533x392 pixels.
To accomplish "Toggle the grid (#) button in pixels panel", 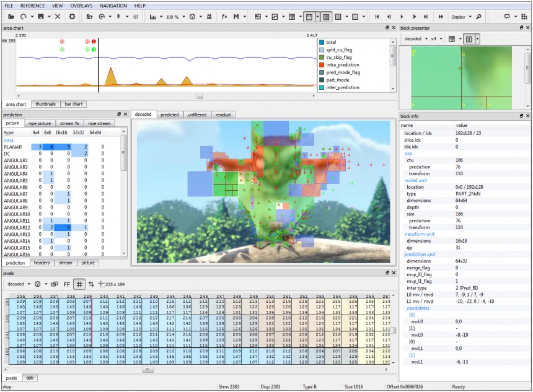I will (79, 284).
